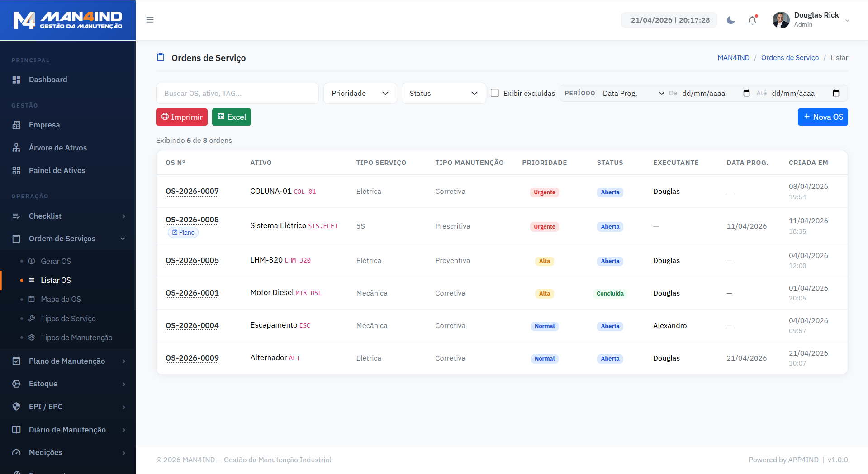
Task: Click the Árvore de Ativos icon
Action: click(x=16, y=148)
